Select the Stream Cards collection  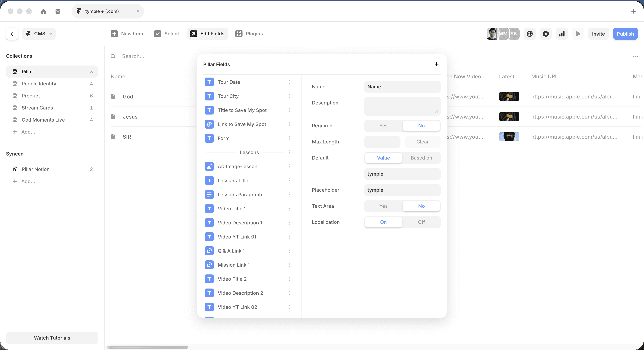coord(37,108)
